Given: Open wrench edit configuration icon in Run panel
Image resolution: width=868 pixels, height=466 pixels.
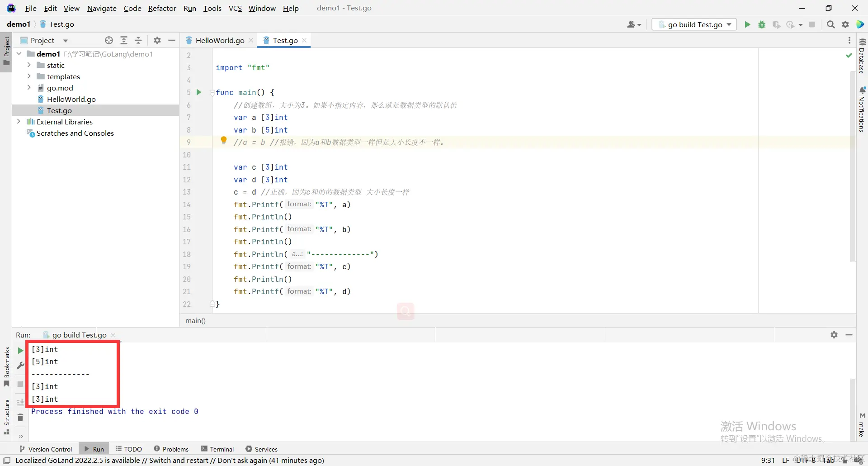Looking at the screenshot, I should [x=20, y=366].
